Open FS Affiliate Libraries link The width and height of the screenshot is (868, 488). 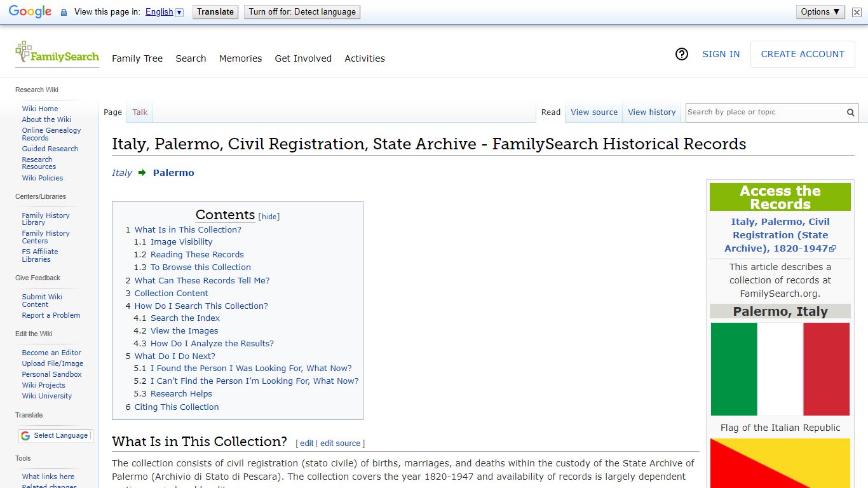click(x=40, y=255)
